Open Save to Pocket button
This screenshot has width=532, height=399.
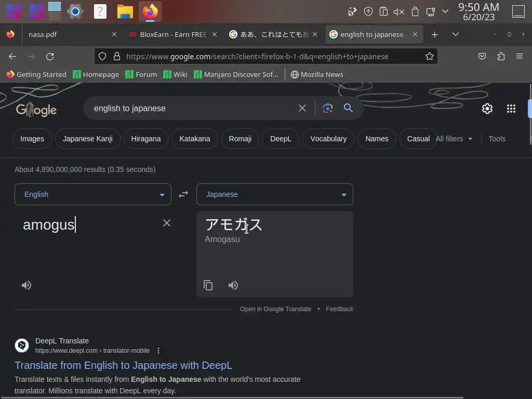point(482,56)
